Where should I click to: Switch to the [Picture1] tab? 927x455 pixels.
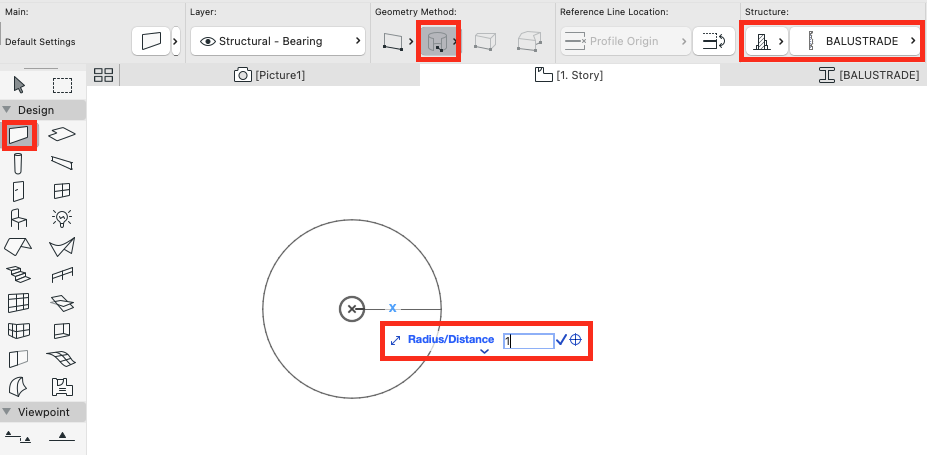point(269,75)
